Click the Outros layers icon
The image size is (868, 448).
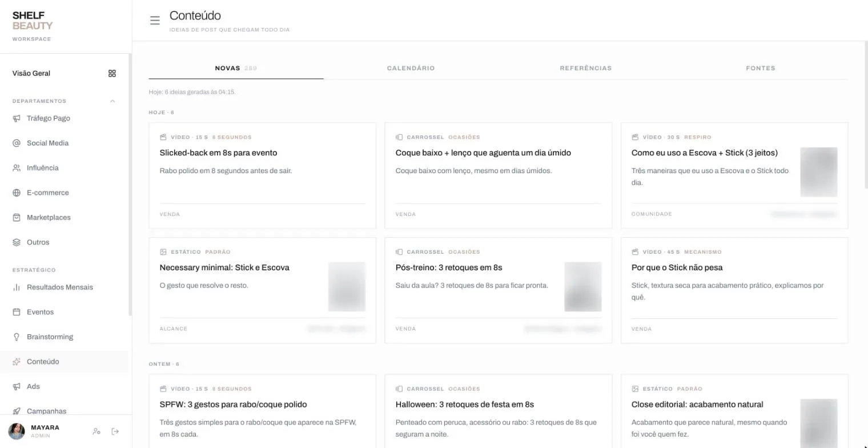[17, 242]
